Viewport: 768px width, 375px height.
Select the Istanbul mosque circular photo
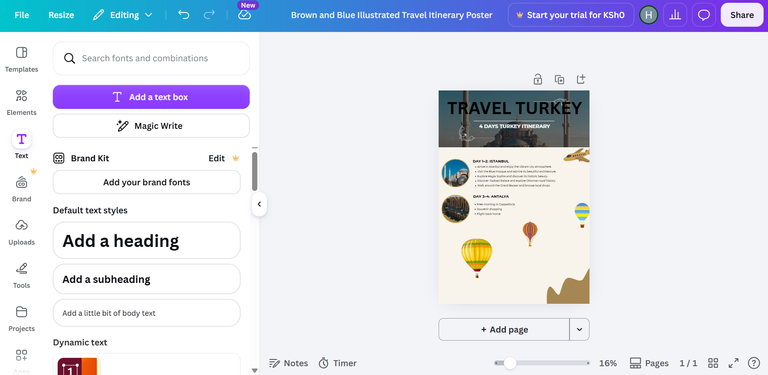point(456,173)
